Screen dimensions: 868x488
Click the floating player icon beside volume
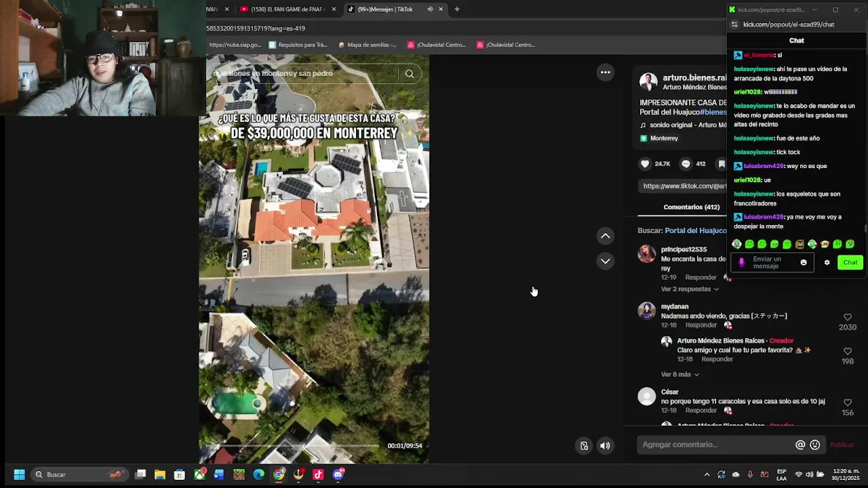click(584, 445)
